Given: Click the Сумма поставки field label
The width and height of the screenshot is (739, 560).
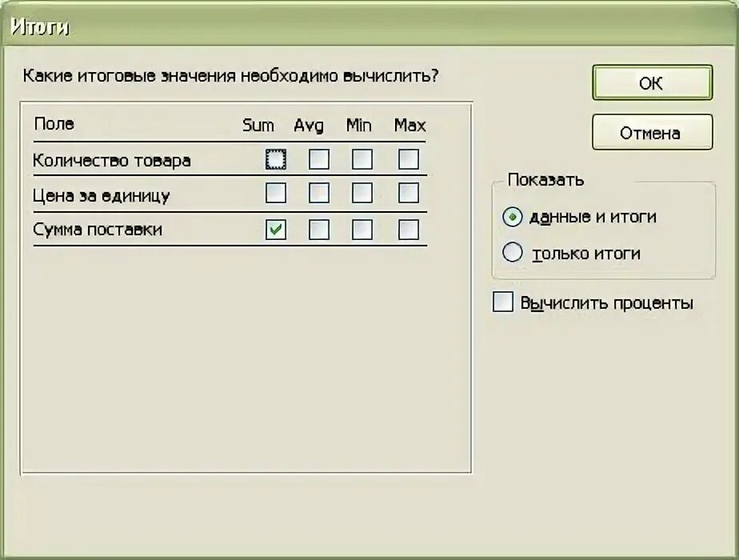Looking at the screenshot, I should point(98,230).
